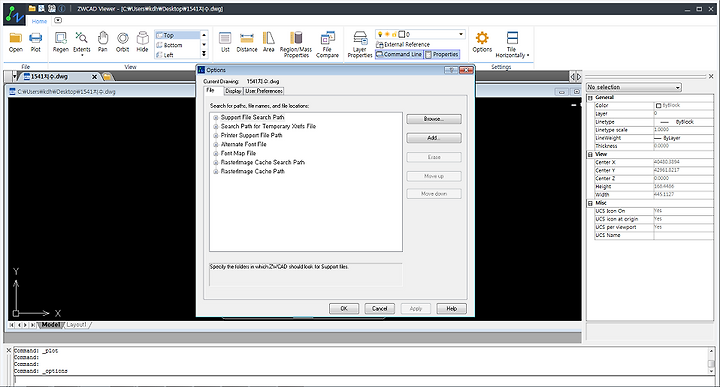The width and height of the screenshot is (720, 387).
Task: Click the folder icon in title bar
Action: click(32, 8)
